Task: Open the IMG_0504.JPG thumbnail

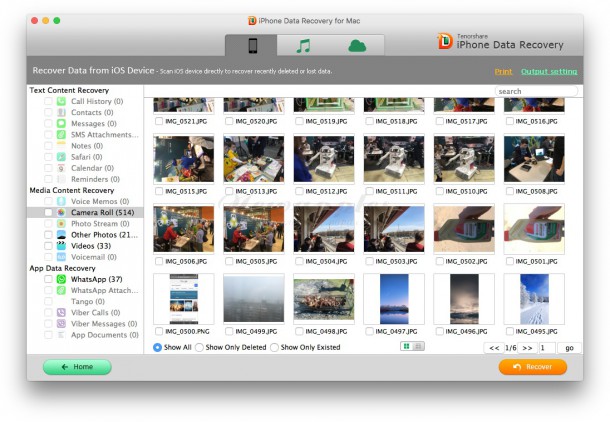Action: [x=324, y=229]
